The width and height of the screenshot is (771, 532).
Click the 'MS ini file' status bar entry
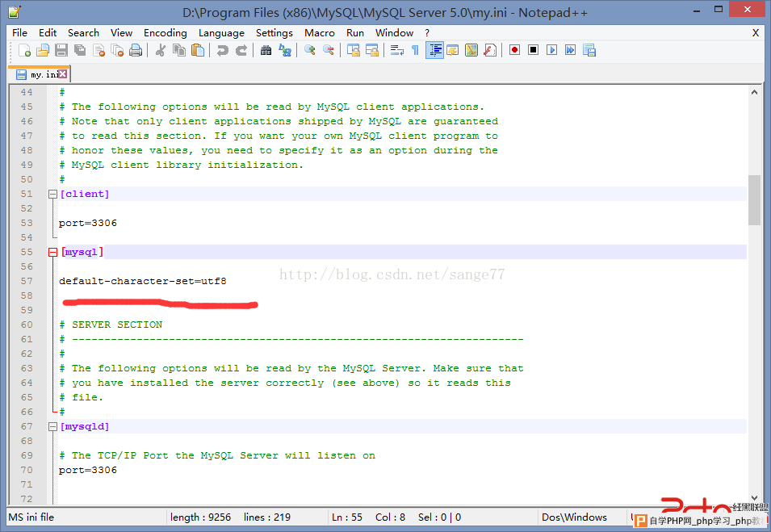[31, 517]
